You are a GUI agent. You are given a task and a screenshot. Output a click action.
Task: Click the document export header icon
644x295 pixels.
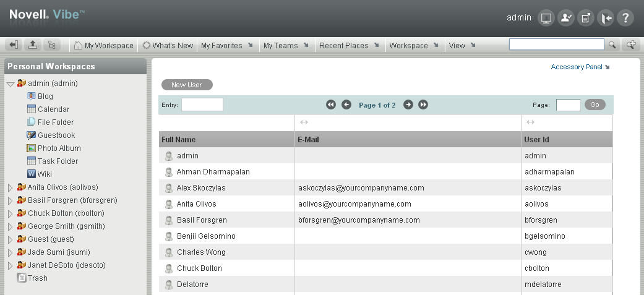click(585, 18)
